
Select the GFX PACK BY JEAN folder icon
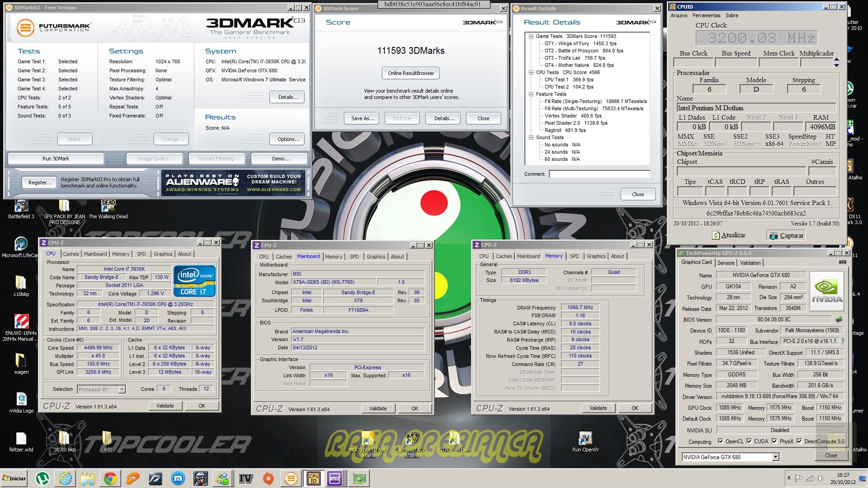click(x=64, y=212)
